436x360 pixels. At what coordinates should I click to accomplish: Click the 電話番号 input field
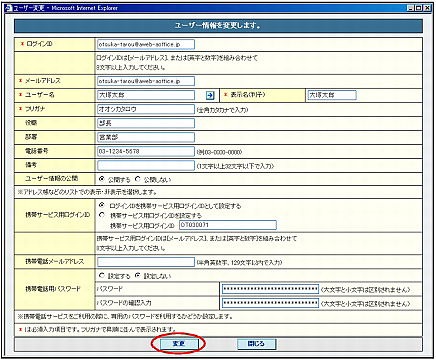146,151
